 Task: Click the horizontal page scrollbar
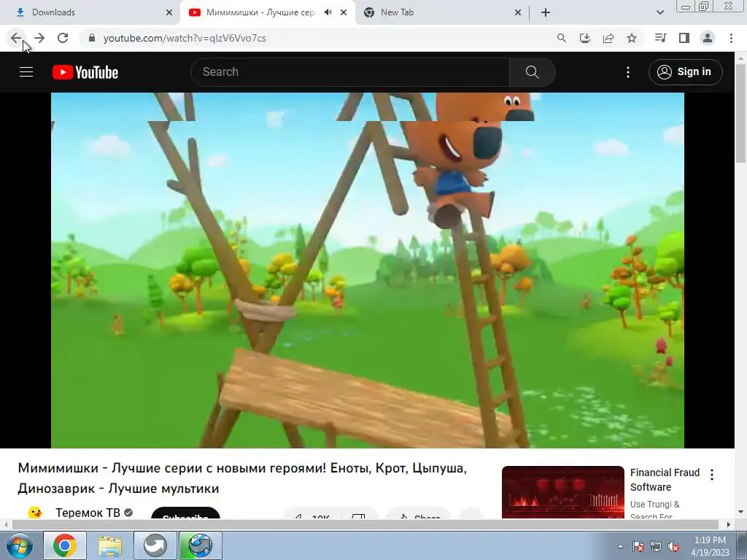coord(365,524)
